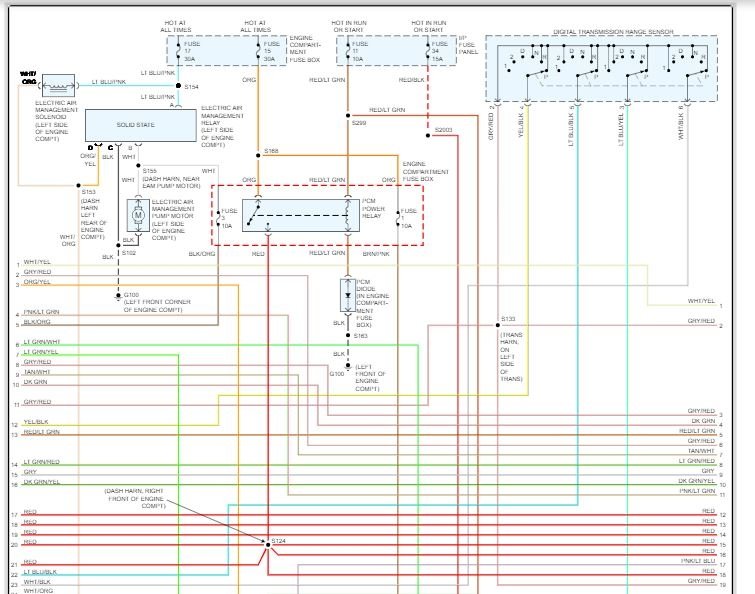Click the vertical GRY/RED 2 sensor wire label
Image resolution: width=755 pixels, height=594 pixels.
point(491,123)
